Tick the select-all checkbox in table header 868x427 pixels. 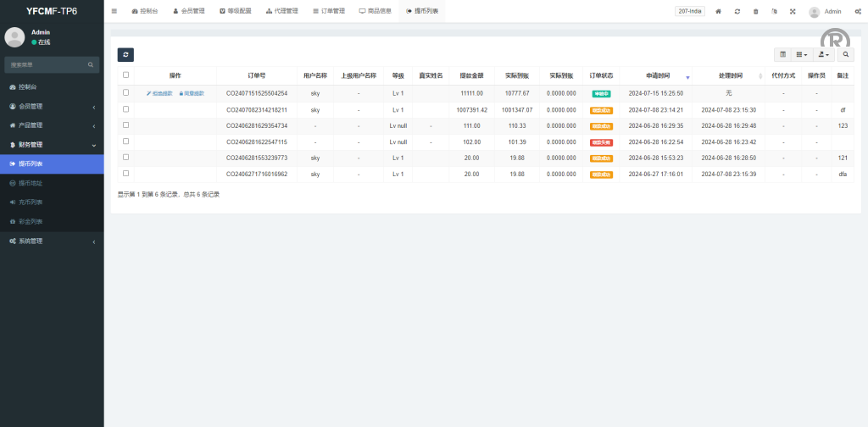coord(126,75)
